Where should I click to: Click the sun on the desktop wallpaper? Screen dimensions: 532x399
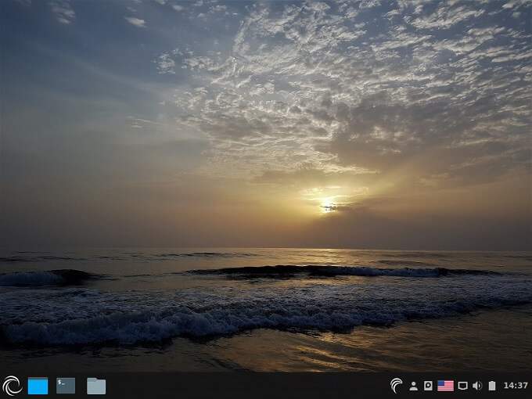(327, 205)
